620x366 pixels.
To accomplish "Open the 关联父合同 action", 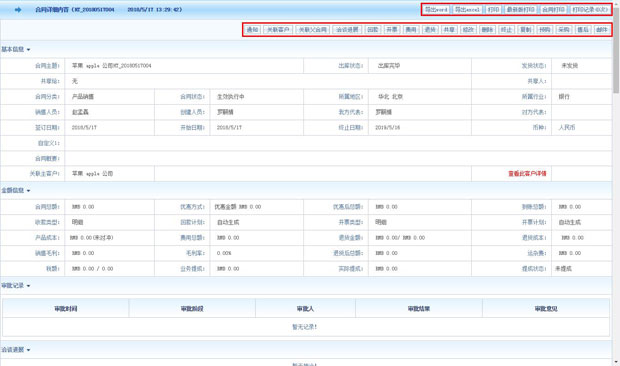I will click(312, 30).
